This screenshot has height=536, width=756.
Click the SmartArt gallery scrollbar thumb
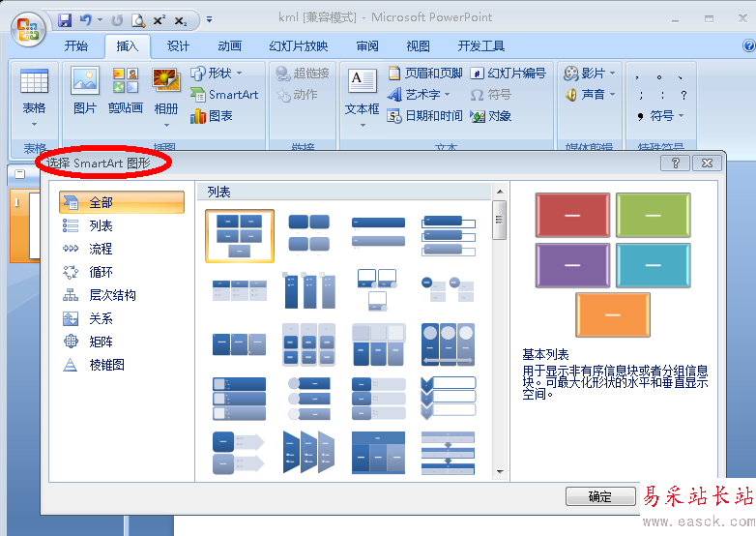[500, 220]
